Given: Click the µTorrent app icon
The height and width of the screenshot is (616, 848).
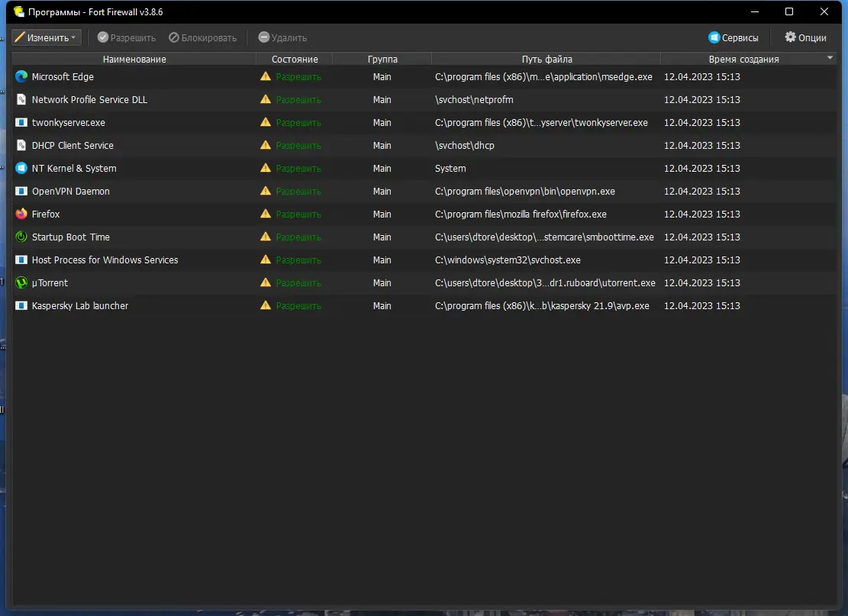Looking at the screenshot, I should click(21, 283).
